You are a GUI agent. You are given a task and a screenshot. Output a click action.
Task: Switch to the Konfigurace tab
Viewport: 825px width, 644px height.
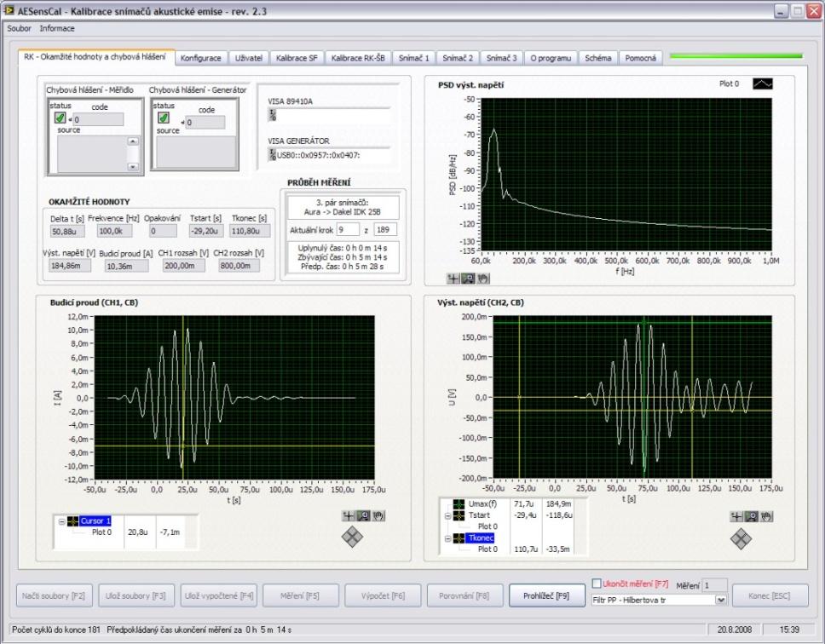click(x=201, y=58)
